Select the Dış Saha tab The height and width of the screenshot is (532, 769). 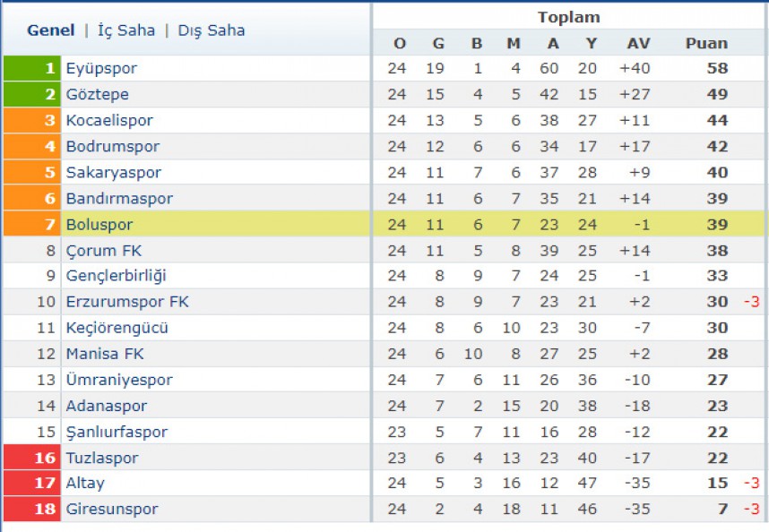[211, 30]
